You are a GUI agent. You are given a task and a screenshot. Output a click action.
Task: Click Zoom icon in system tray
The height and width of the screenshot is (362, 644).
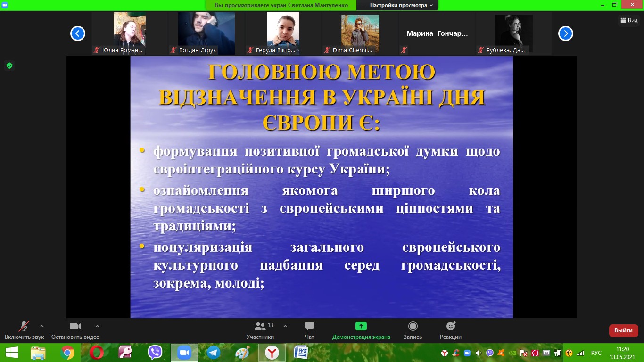[467, 353]
